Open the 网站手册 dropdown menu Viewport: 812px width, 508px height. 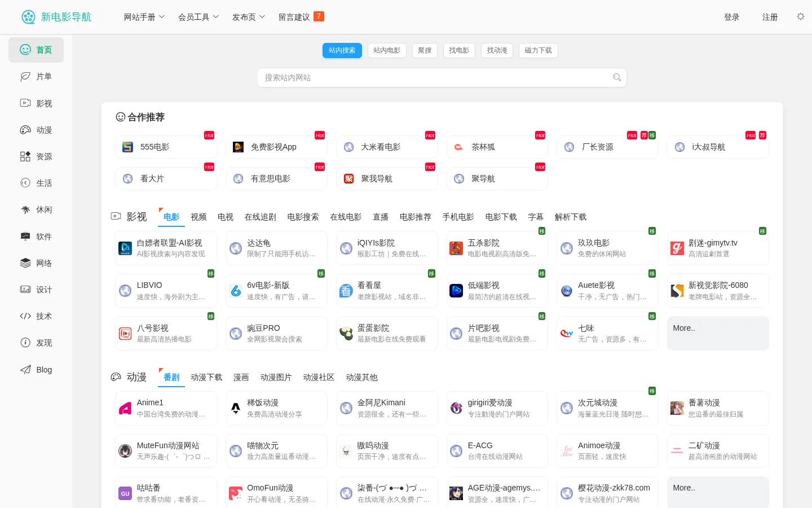(x=144, y=17)
